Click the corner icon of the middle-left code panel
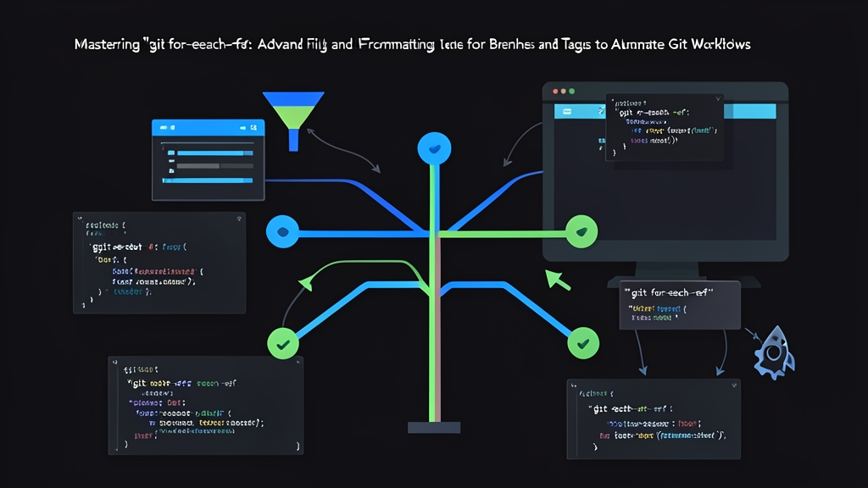 click(x=239, y=219)
